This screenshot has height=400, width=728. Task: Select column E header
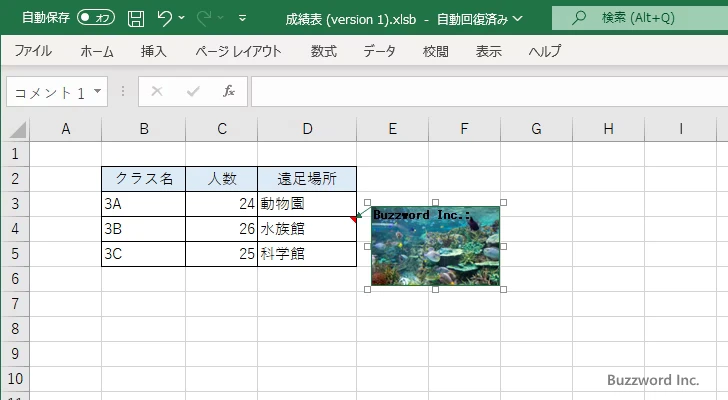click(x=392, y=129)
